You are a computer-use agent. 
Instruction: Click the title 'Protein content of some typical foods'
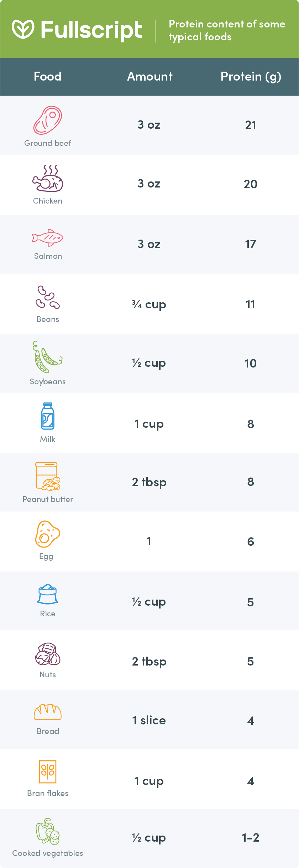click(227, 30)
